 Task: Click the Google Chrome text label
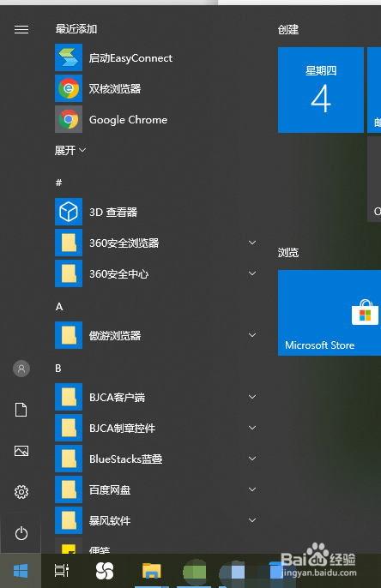click(x=128, y=120)
